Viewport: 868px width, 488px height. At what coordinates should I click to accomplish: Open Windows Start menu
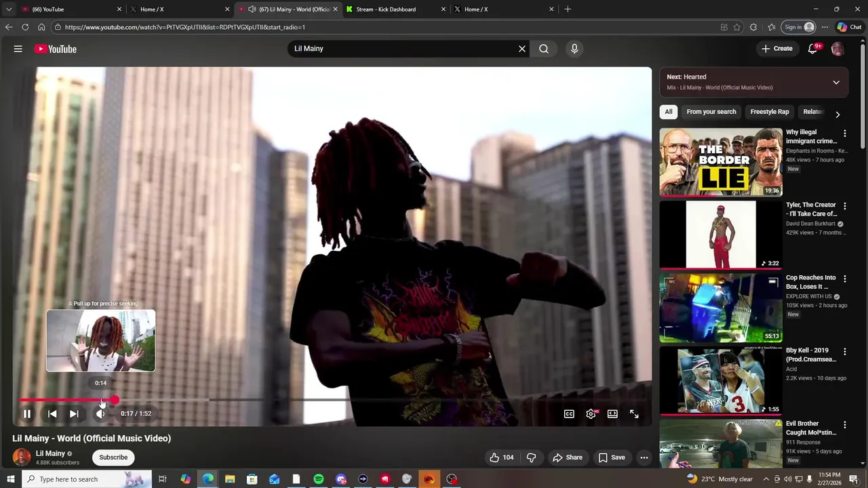[x=11, y=479]
